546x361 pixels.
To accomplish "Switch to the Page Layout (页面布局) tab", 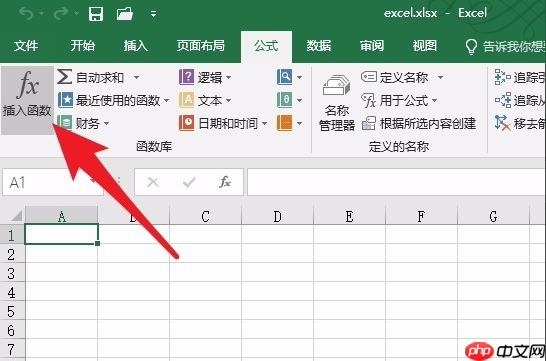I will 201,46.
